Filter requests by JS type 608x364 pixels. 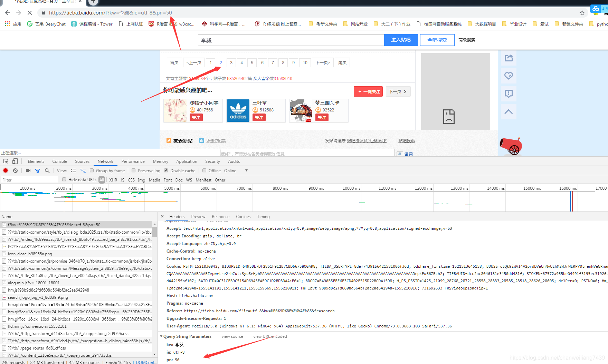tap(122, 180)
